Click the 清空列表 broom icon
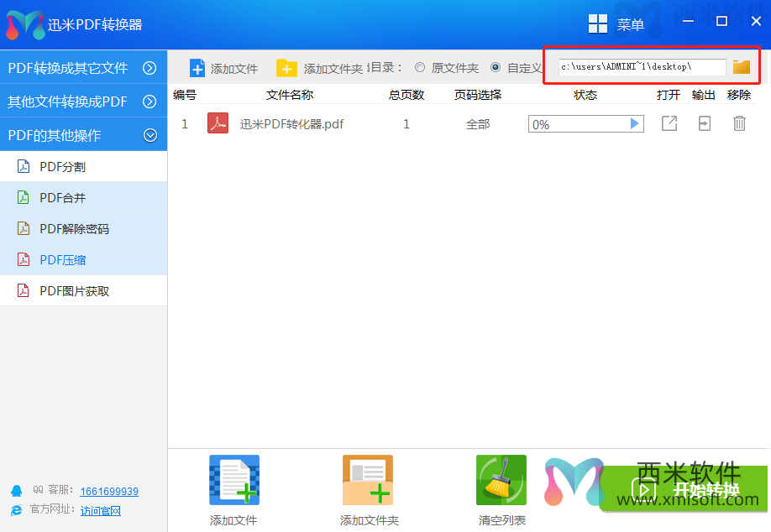 click(x=501, y=481)
